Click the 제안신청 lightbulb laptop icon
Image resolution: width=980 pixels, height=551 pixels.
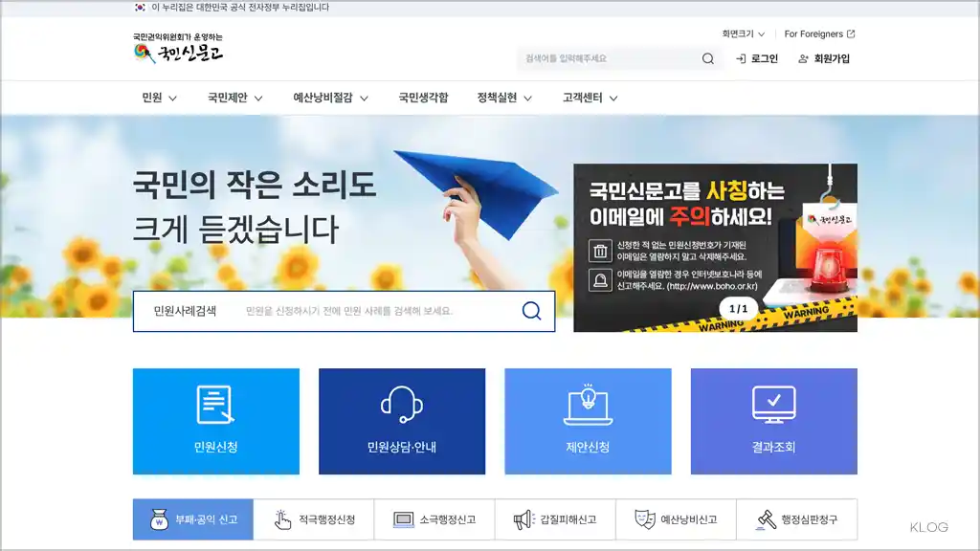(x=588, y=406)
